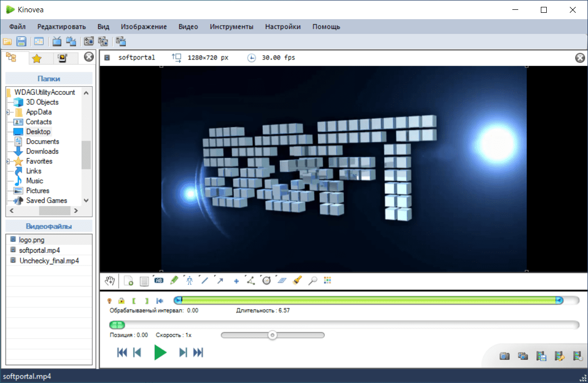Viewport: 588px width, 383px height.
Task: Click the double camera sequence icon
Action: pyautogui.click(x=523, y=355)
